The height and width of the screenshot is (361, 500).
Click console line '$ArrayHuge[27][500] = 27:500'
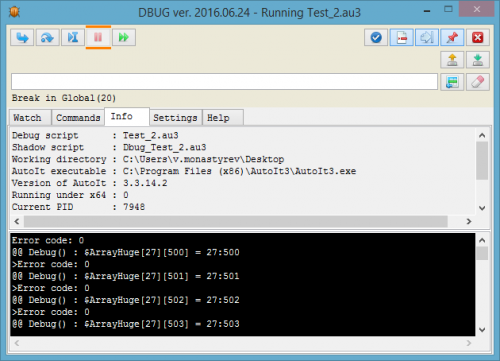click(x=162, y=252)
